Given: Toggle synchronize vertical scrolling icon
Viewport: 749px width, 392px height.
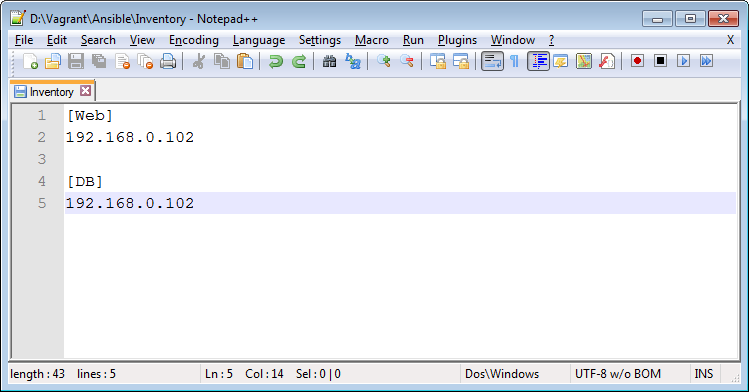Looking at the screenshot, I should click(438, 61).
